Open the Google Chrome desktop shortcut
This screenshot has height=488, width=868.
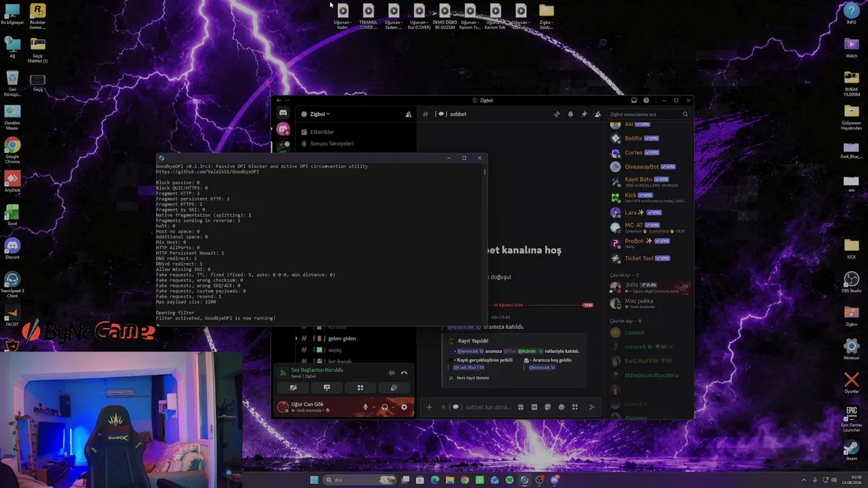tap(12, 150)
